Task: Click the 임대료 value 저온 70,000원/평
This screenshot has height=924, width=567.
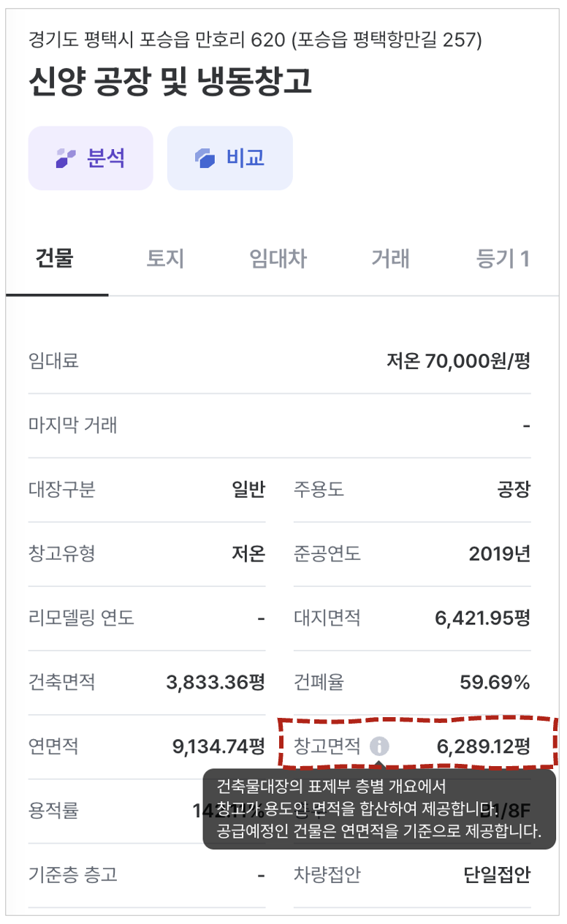Action: point(458,360)
